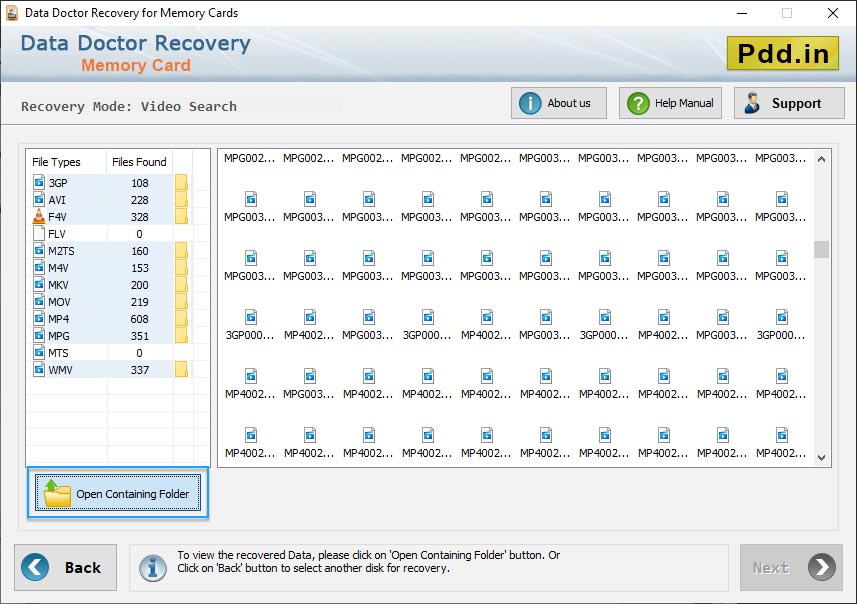Click the 153 count for M4V
This screenshot has height=604, width=857.
[x=139, y=267]
